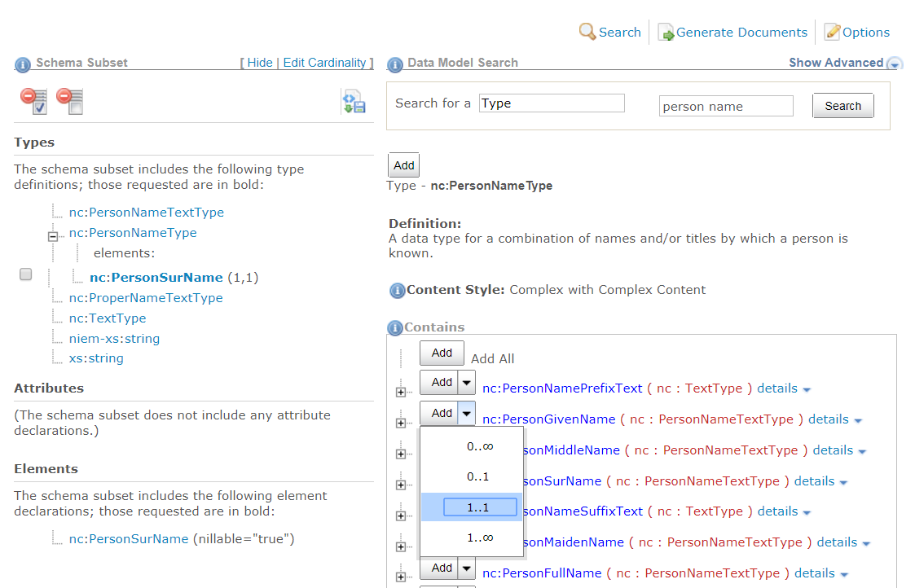Screen dimensions: 915x588
Task: Expand the nc:PersonNamePrefixText row
Action: pyautogui.click(x=400, y=392)
